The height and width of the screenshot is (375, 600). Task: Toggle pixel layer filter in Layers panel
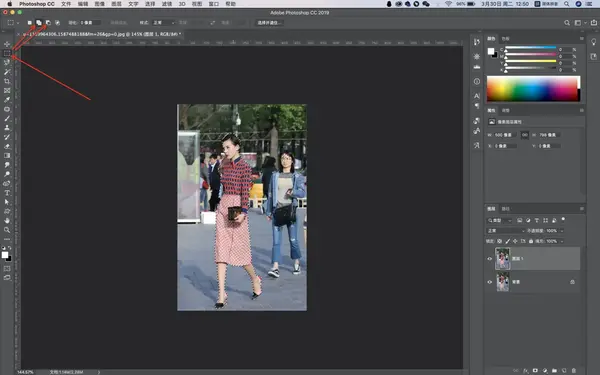point(520,220)
